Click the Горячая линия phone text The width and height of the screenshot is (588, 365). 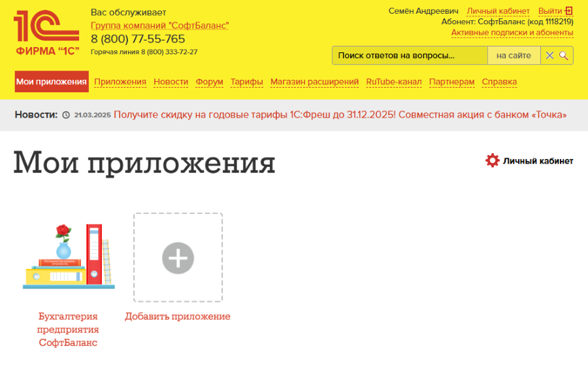tap(144, 52)
